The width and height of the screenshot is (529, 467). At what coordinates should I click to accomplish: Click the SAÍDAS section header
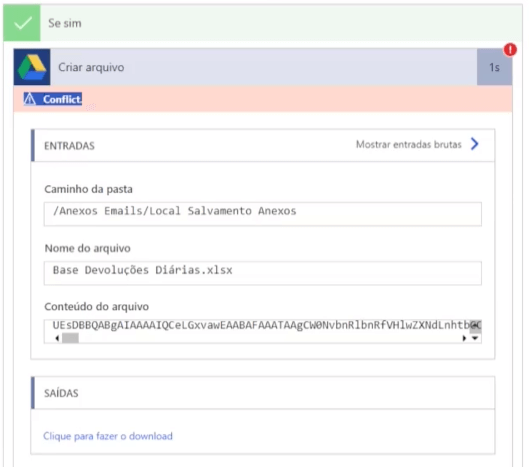click(263, 393)
